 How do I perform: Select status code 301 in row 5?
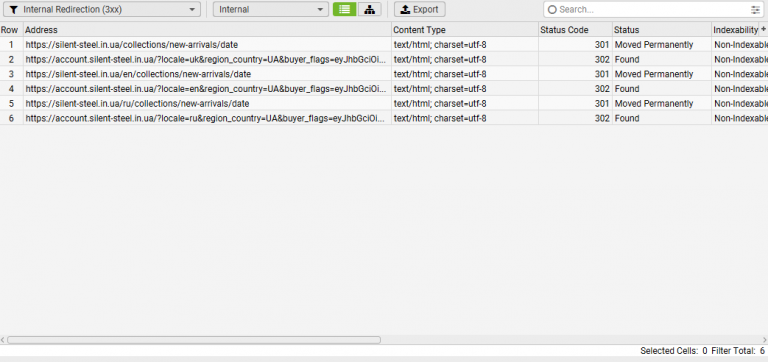[x=576, y=103]
